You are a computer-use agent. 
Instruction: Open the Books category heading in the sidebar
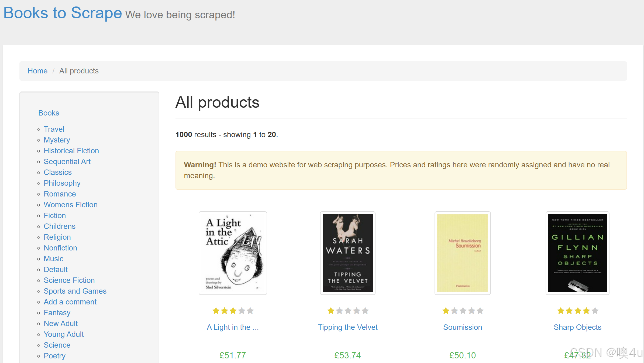[49, 113]
